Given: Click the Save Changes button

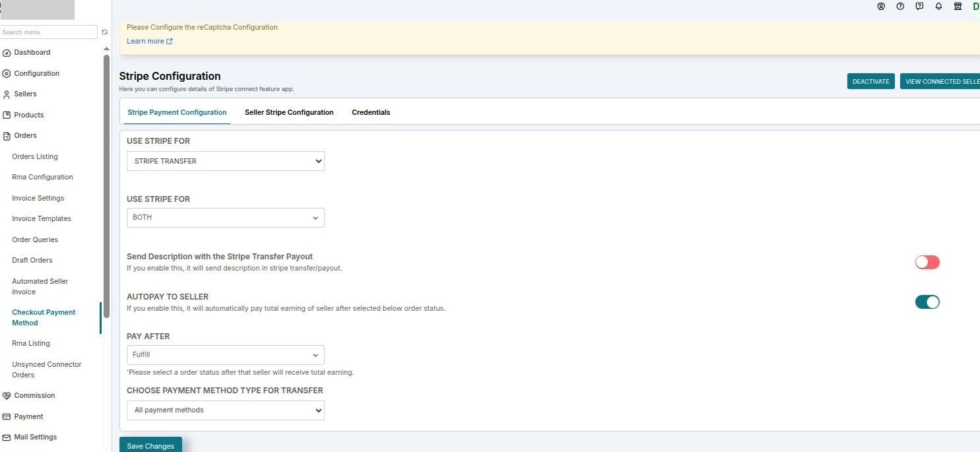Looking at the screenshot, I should point(150,445).
